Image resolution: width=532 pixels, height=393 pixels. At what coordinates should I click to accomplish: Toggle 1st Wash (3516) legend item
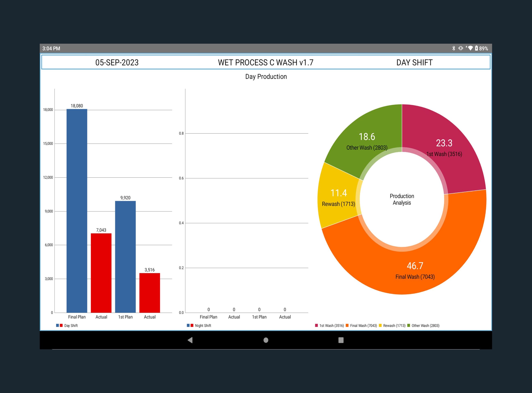(x=331, y=326)
